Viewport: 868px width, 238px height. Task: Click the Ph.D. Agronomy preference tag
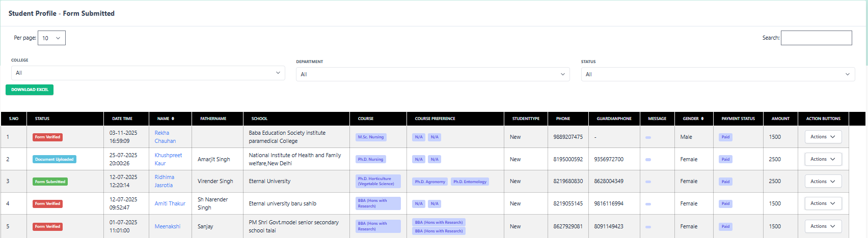click(x=430, y=182)
